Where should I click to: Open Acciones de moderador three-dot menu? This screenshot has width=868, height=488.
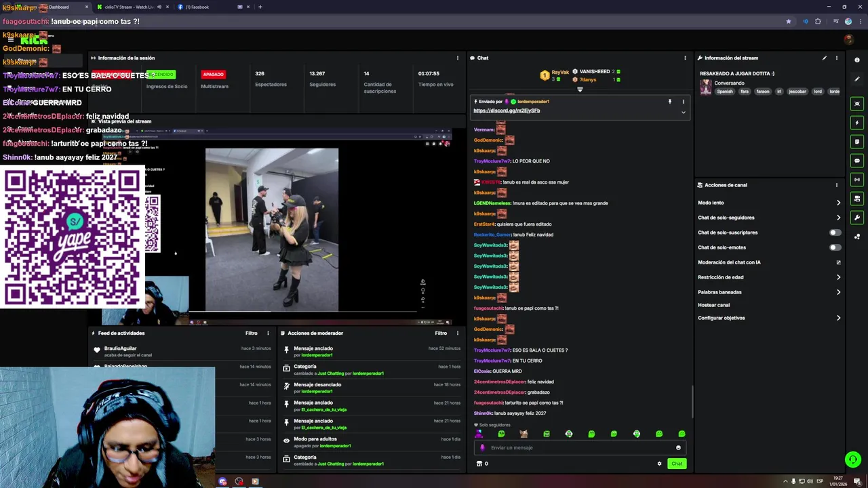pos(457,333)
